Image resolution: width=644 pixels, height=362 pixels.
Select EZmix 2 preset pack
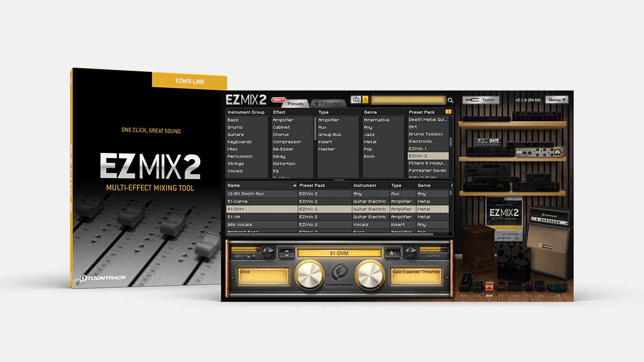(x=428, y=156)
